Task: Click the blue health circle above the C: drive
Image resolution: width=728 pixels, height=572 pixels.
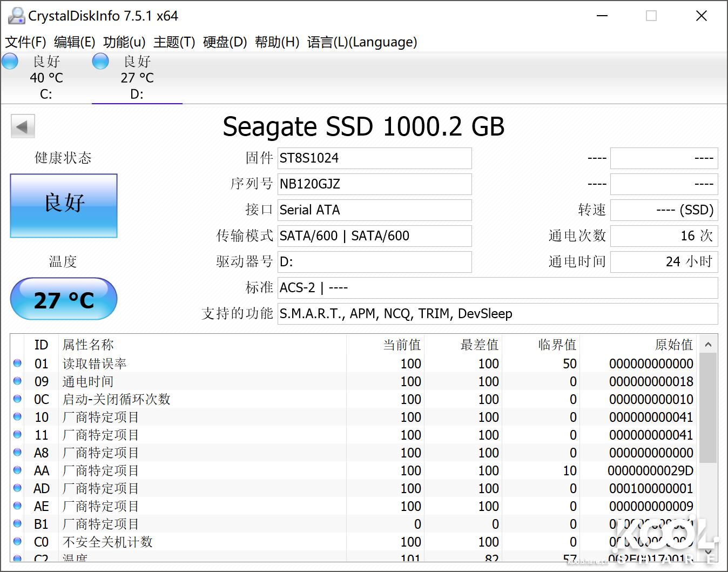Action: pyautogui.click(x=10, y=61)
